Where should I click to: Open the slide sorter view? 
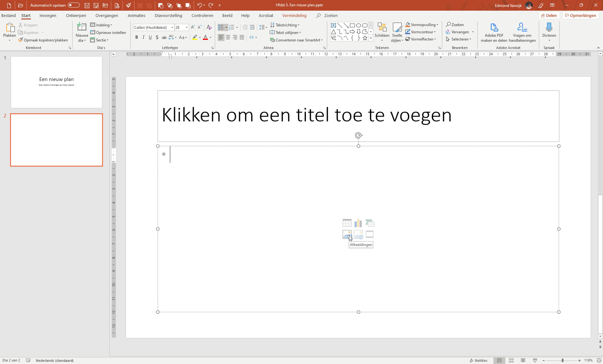click(511, 360)
